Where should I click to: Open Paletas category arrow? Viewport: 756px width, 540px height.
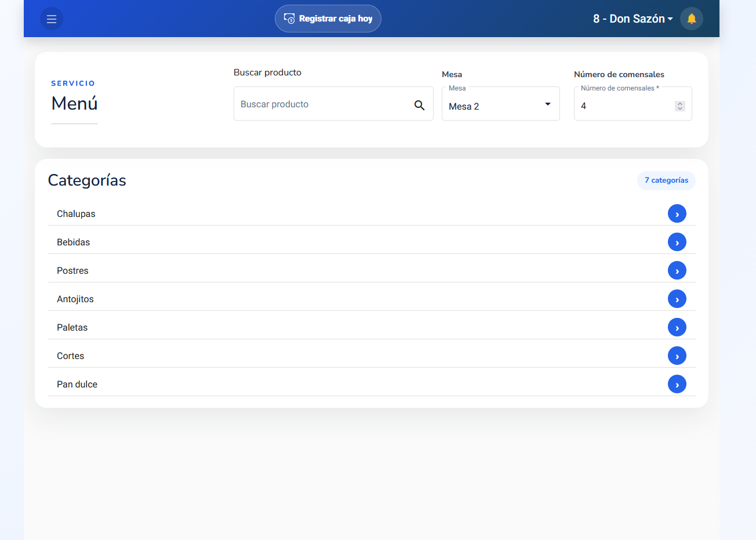pos(677,327)
